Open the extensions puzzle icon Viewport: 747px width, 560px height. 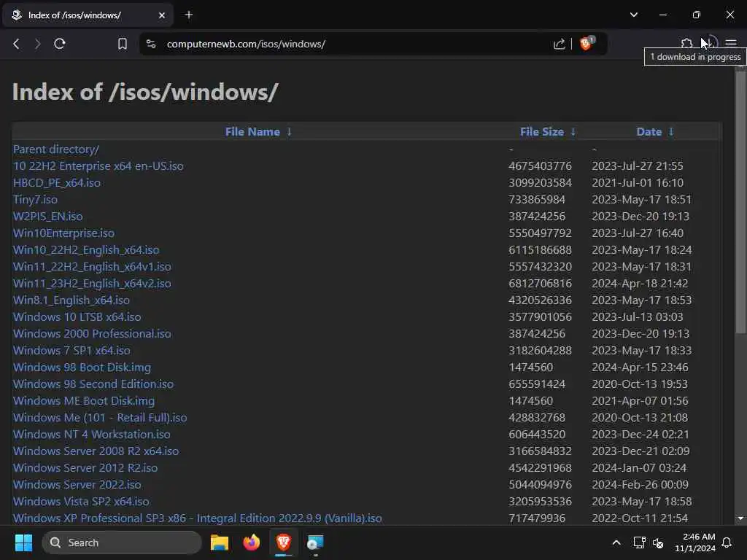pos(686,44)
